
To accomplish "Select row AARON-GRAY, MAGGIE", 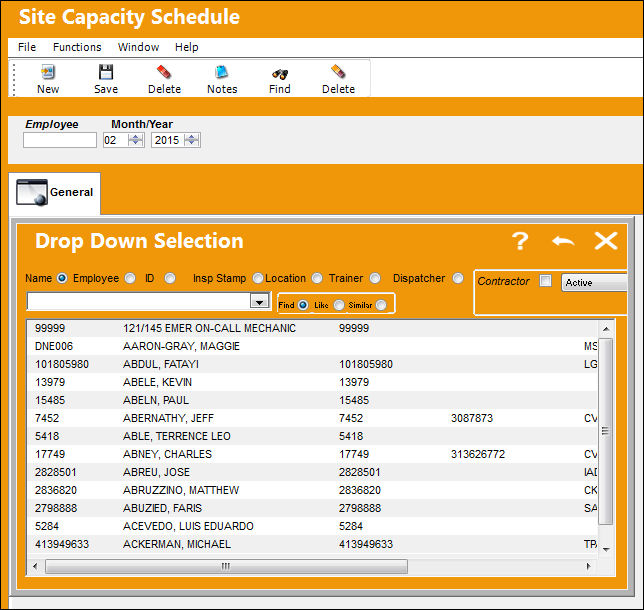I will pyautogui.click(x=313, y=346).
